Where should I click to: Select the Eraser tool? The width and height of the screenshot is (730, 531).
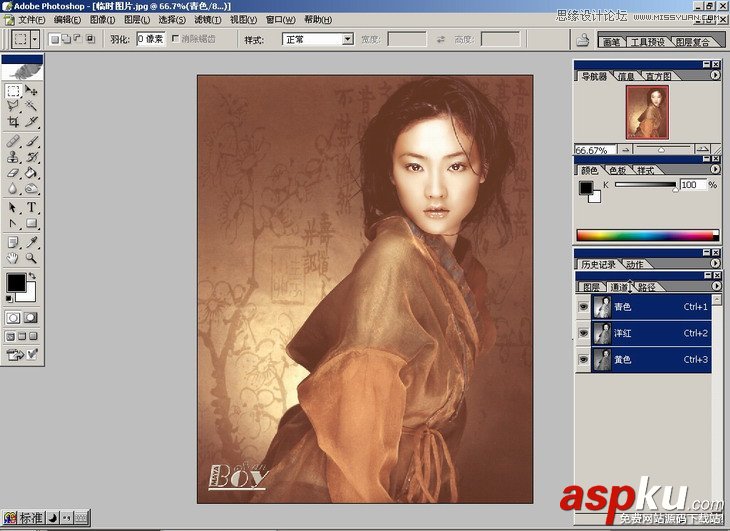(x=13, y=173)
